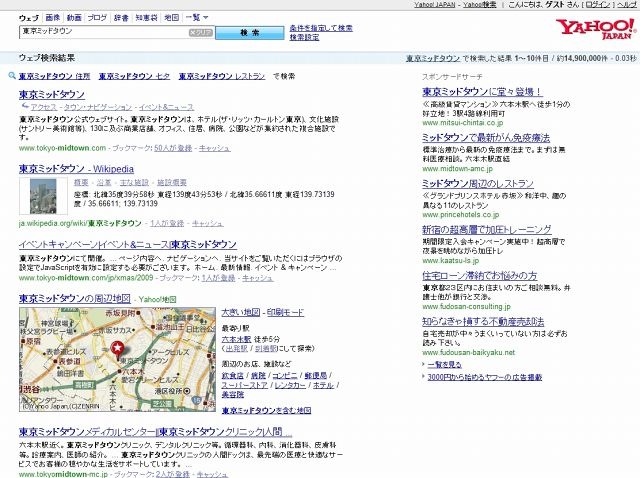Search nearby 飲食店 link
Image resolution: width=640 pixels, height=478 pixels.
[232, 375]
